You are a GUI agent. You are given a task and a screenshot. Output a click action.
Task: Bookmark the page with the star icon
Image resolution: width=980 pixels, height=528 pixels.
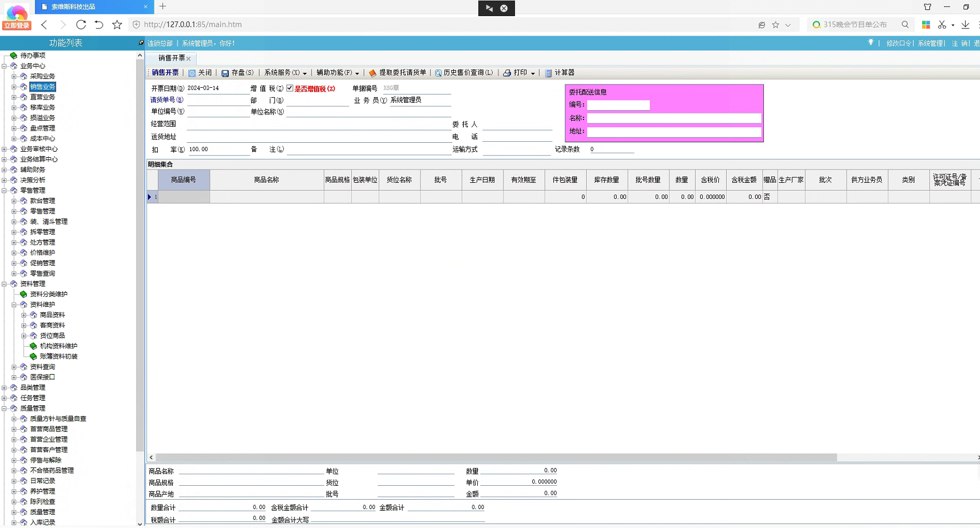coord(117,24)
